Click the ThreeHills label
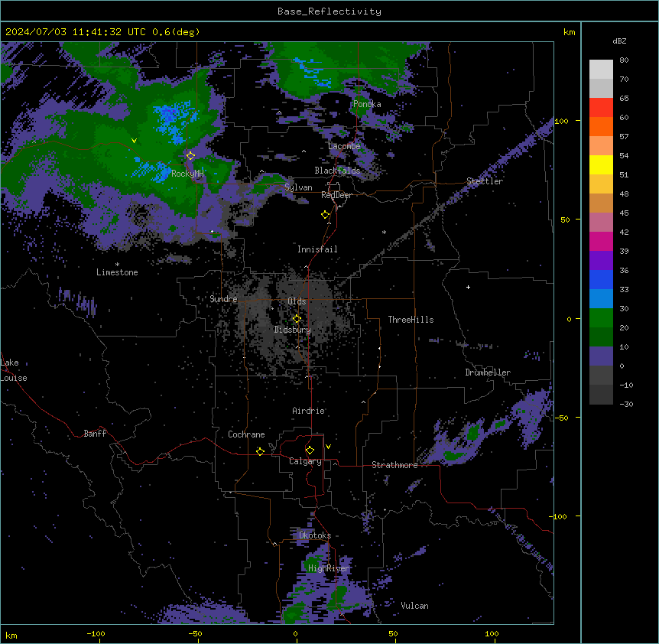The width and height of the screenshot is (659, 644). (x=411, y=320)
